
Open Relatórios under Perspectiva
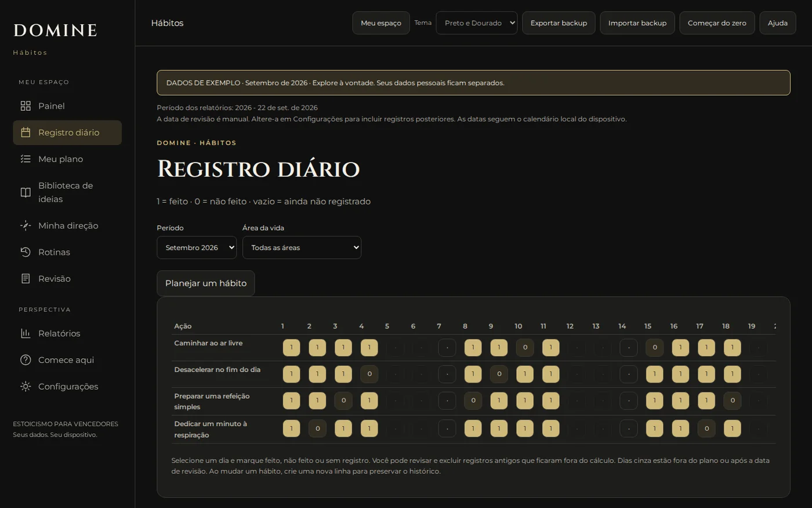pyautogui.click(x=67, y=333)
